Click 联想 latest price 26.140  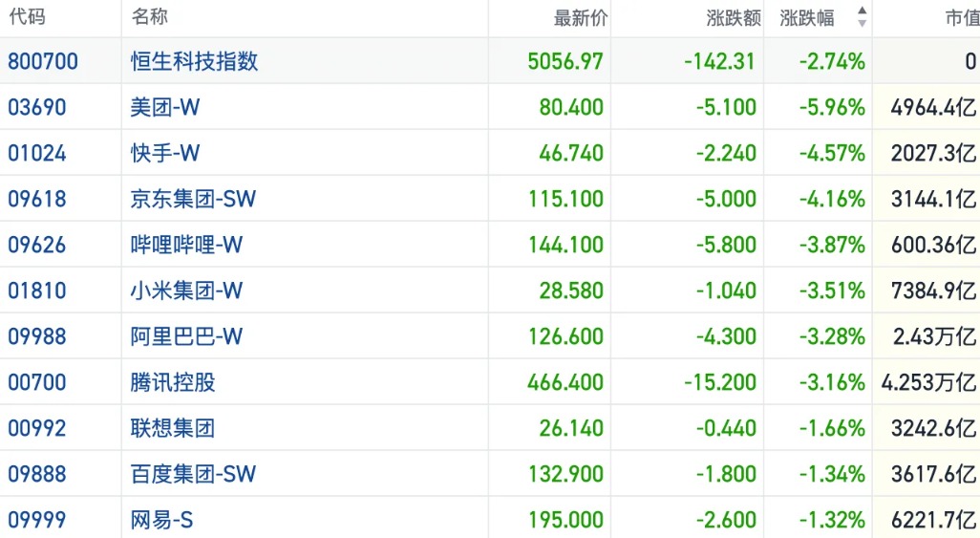(571, 428)
